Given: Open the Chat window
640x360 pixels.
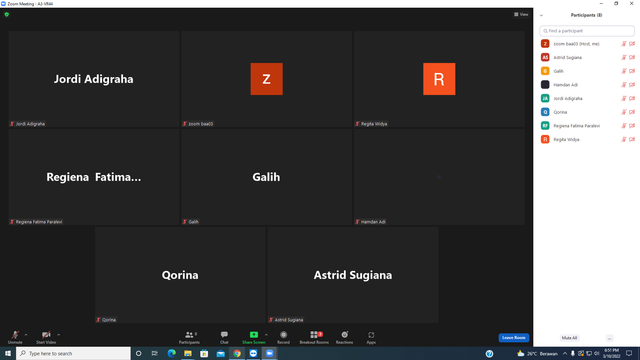Looking at the screenshot, I should (x=224, y=337).
